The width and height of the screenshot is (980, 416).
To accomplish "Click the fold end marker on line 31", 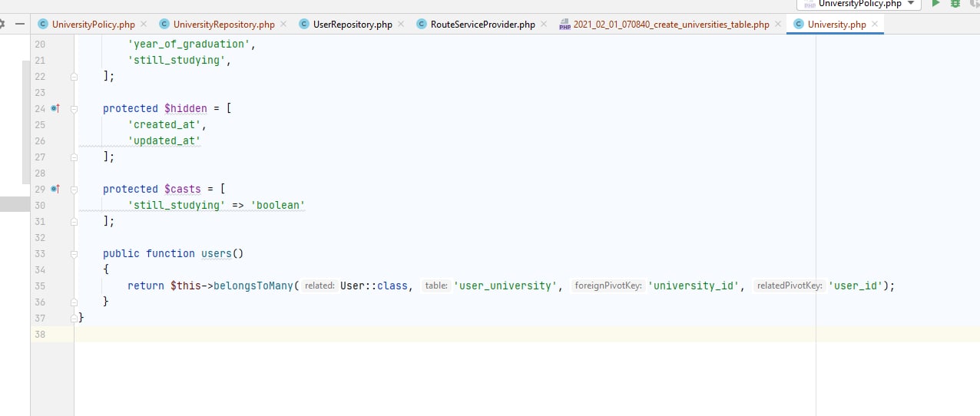I will pyautogui.click(x=74, y=222).
